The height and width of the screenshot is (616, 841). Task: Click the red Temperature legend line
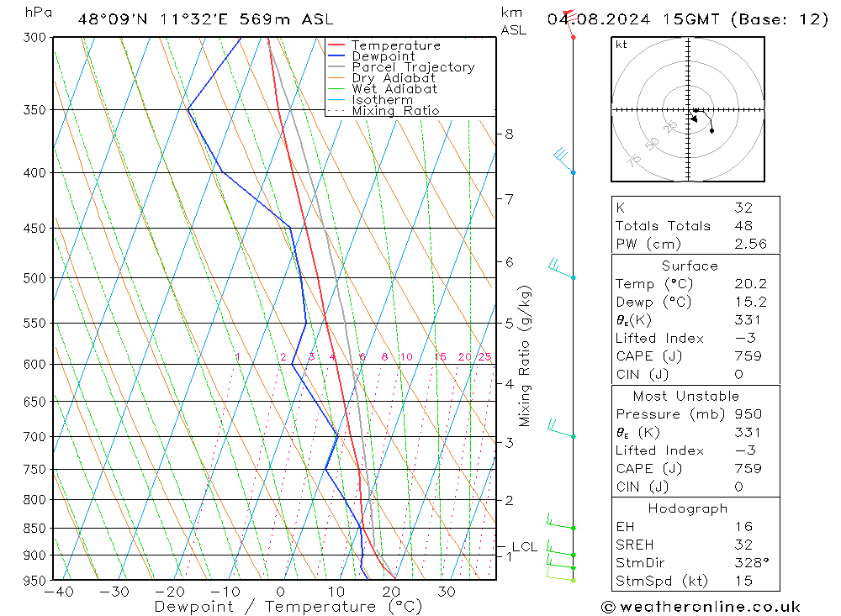tap(336, 45)
